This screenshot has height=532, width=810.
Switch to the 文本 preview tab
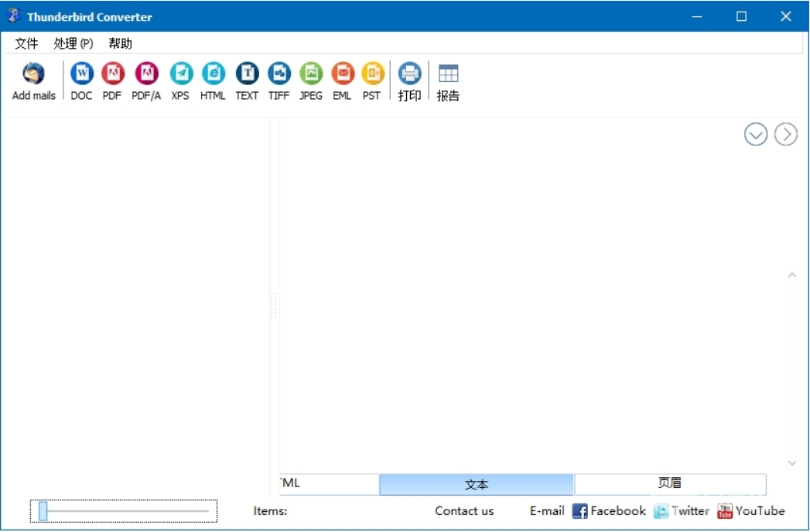coord(477,485)
